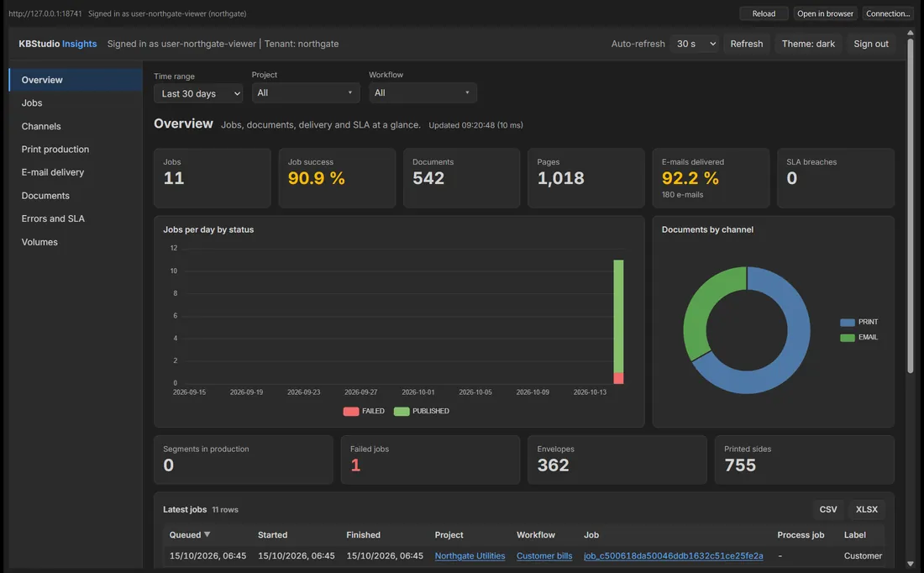Click the scrollbar down arrow
The width and height of the screenshot is (924, 573).
(910, 564)
